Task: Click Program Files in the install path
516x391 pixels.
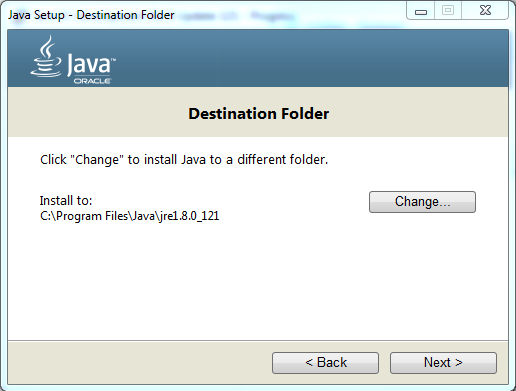Action: pos(92,216)
